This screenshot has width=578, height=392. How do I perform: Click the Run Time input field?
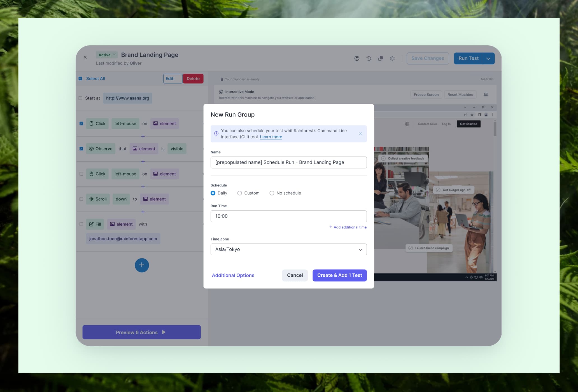click(x=288, y=216)
